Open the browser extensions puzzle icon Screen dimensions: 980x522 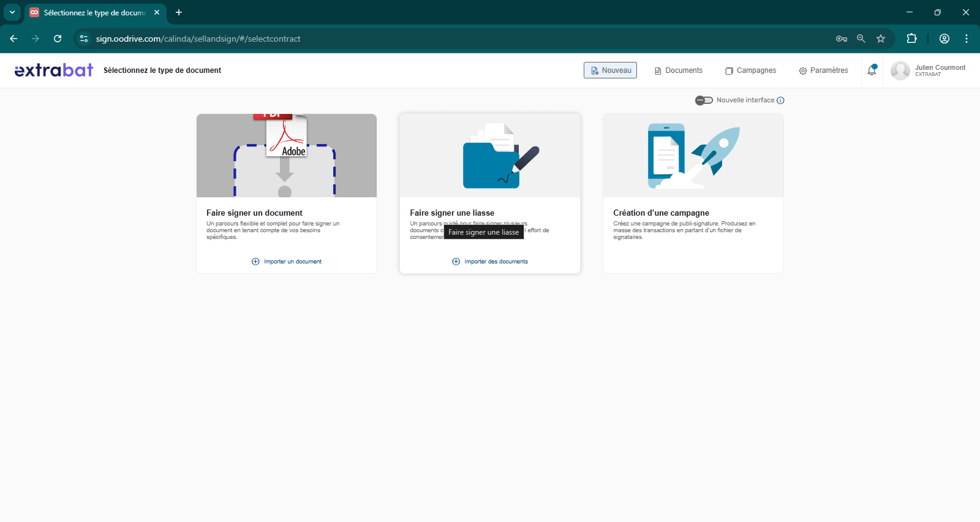911,39
